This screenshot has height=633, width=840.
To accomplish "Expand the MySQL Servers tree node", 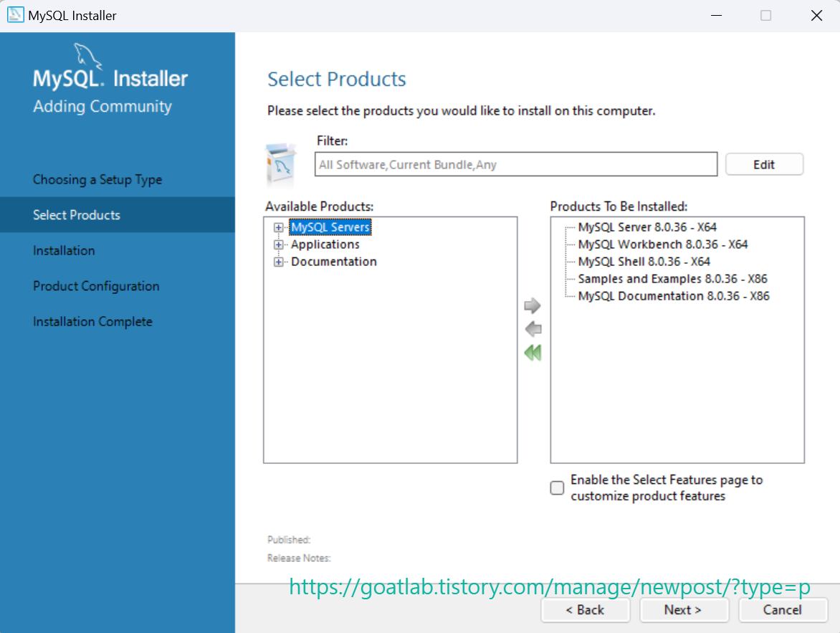I will [x=279, y=227].
